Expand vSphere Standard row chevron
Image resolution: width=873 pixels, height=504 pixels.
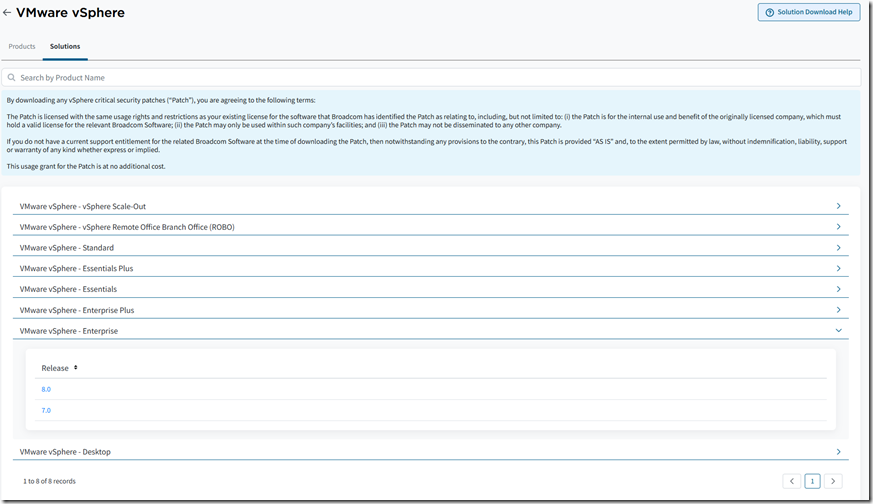click(x=838, y=247)
